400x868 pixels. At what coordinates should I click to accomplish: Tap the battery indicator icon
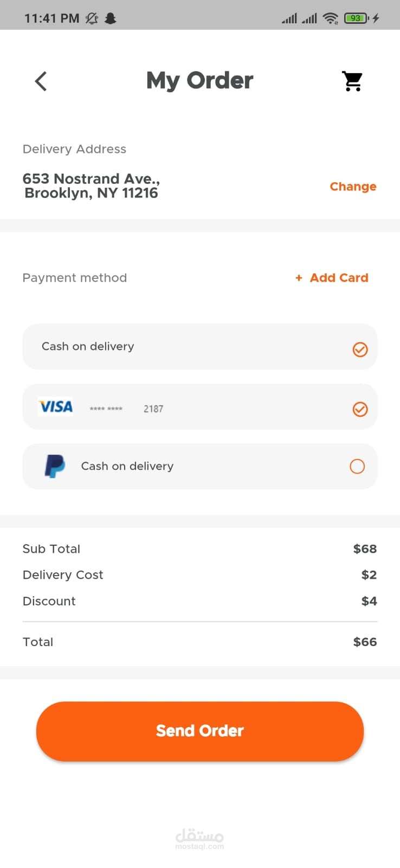(x=356, y=18)
